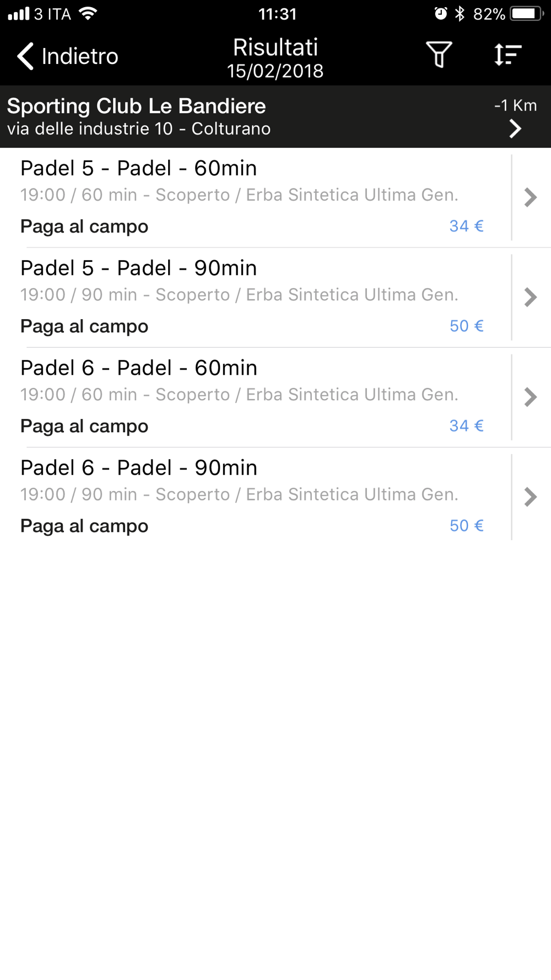Tap the 34 € price on Padel 6
This screenshot has height=980, width=551.
[x=467, y=426]
